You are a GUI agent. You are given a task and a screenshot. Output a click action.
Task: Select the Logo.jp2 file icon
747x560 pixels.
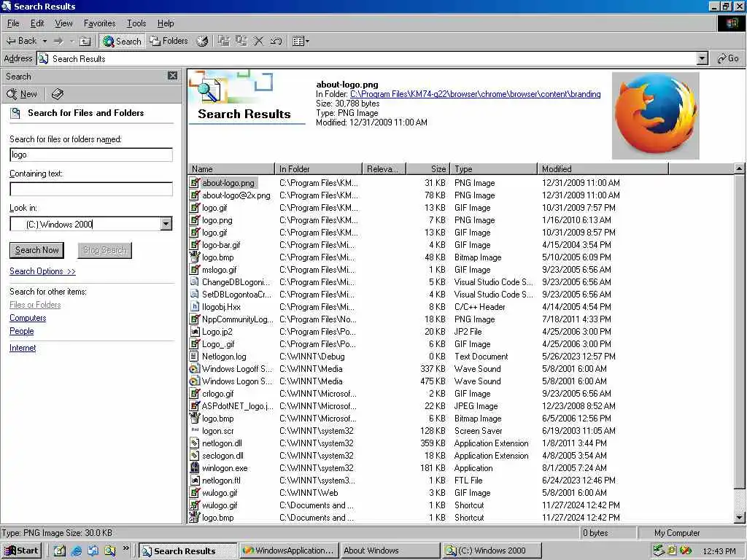(194, 332)
